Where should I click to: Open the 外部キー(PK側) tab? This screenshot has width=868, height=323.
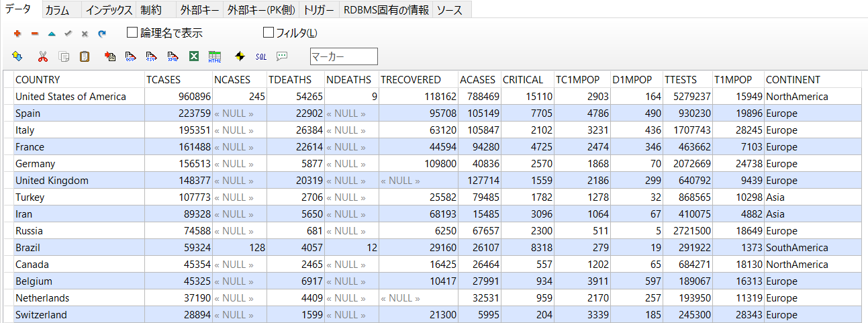click(262, 10)
